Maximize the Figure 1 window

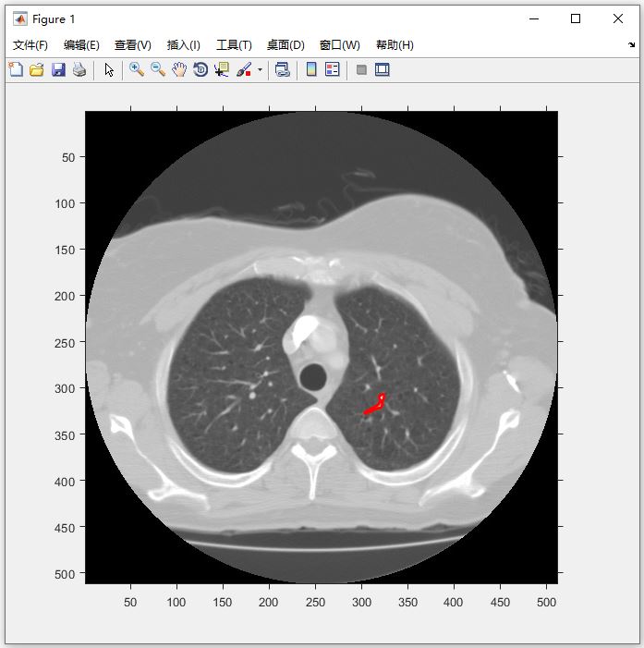(x=576, y=18)
